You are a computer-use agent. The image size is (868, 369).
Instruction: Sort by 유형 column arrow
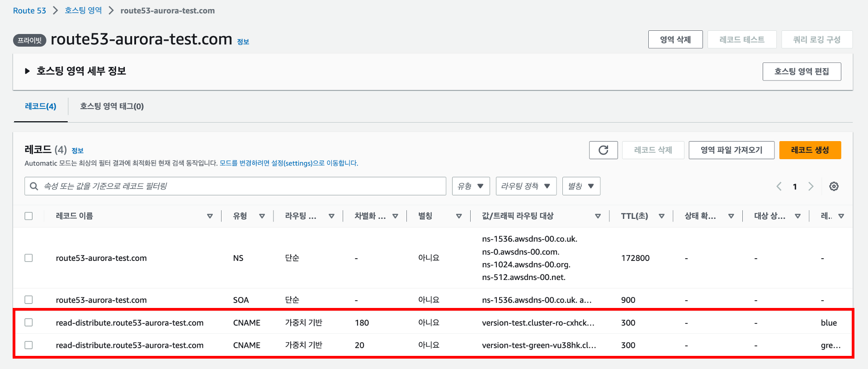[x=262, y=216]
